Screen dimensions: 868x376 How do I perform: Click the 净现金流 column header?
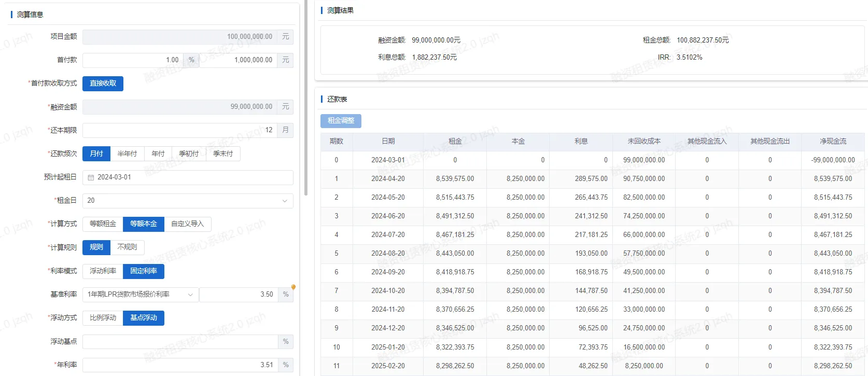[x=833, y=142]
